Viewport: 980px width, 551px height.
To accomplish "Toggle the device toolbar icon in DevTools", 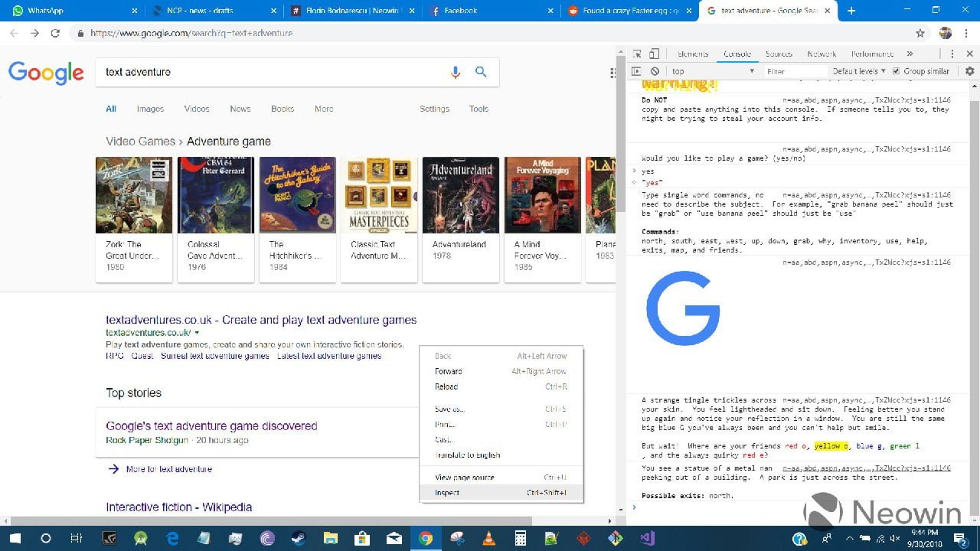I will click(x=654, y=54).
